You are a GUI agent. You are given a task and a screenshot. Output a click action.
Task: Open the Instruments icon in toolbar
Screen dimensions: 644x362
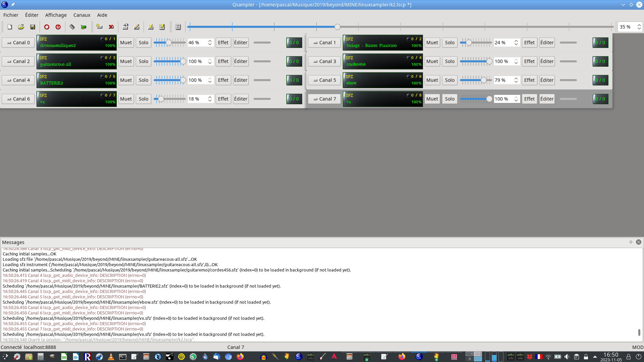[x=72, y=27]
